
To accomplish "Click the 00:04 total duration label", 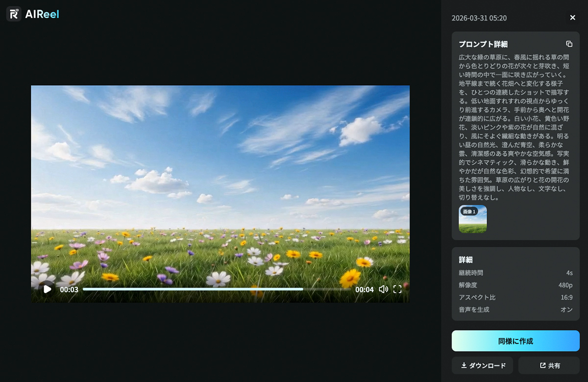I will 365,289.
